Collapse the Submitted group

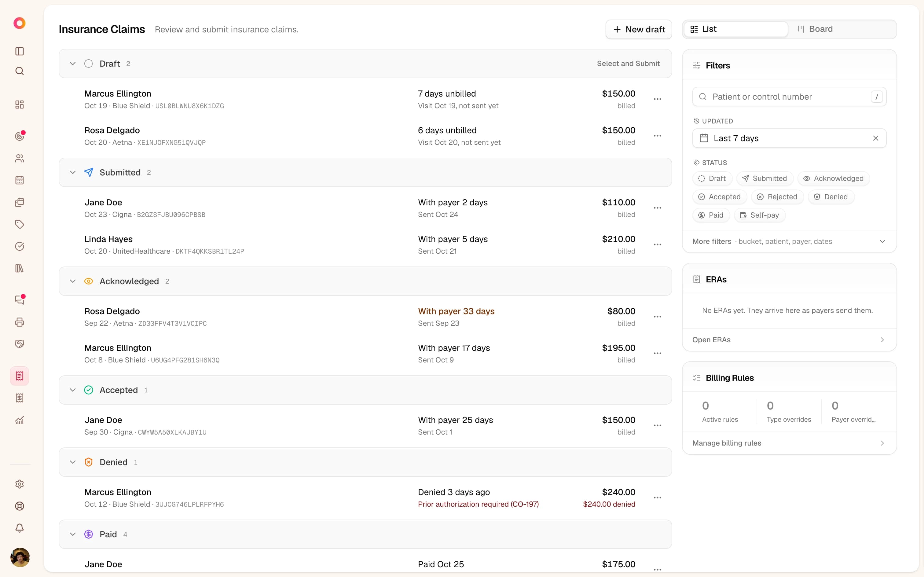coord(72,172)
